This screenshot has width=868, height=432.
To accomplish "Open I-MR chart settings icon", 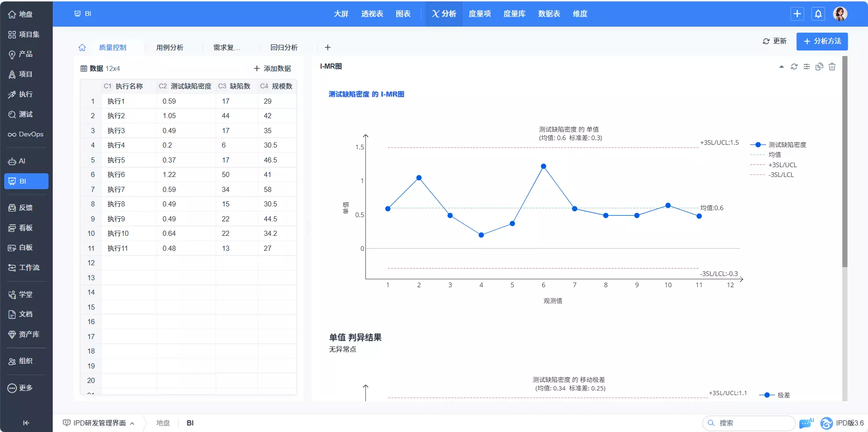I will click(806, 67).
